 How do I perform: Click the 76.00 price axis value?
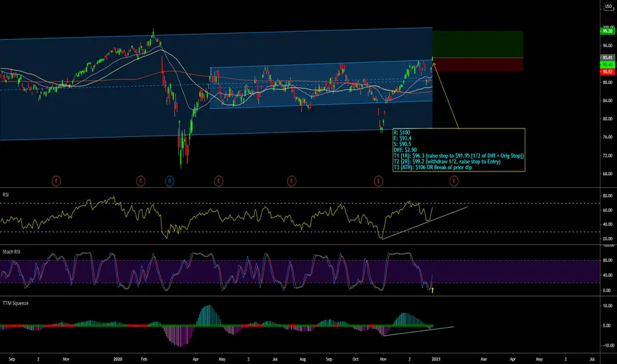tap(608, 138)
